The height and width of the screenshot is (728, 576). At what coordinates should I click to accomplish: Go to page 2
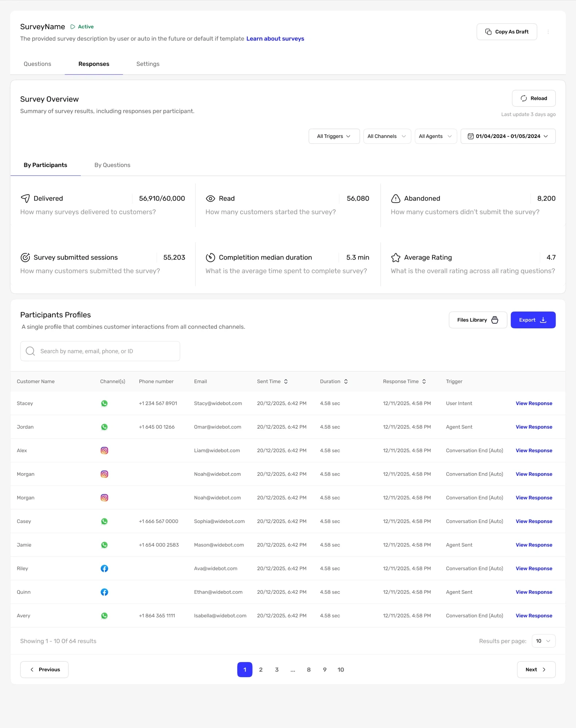261,670
